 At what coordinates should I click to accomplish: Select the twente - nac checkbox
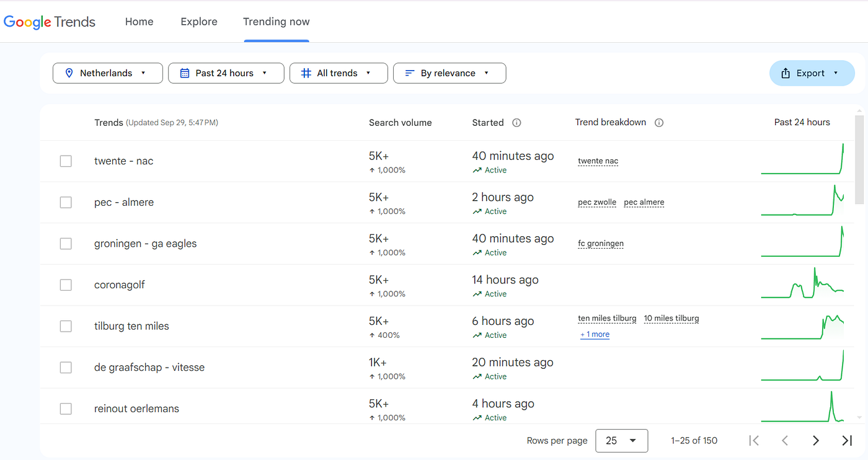(66, 161)
